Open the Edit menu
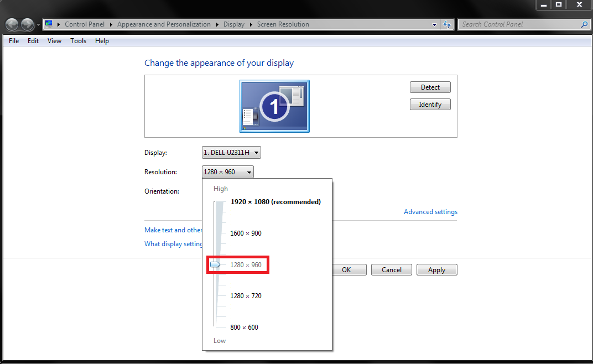 (33, 41)
